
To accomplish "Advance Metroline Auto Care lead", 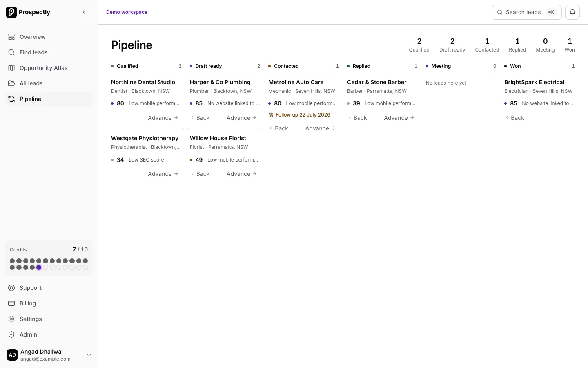I will click(321, 128).
